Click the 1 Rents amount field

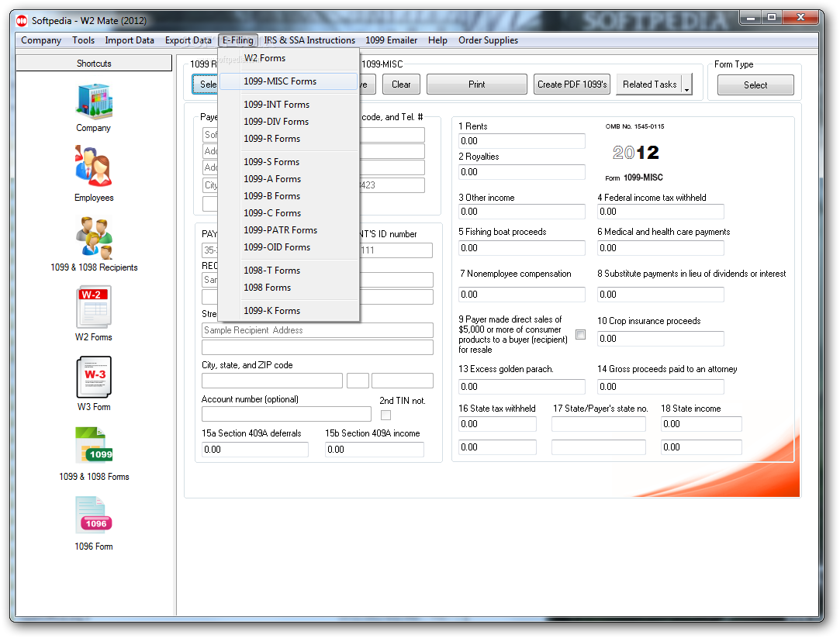521,141
